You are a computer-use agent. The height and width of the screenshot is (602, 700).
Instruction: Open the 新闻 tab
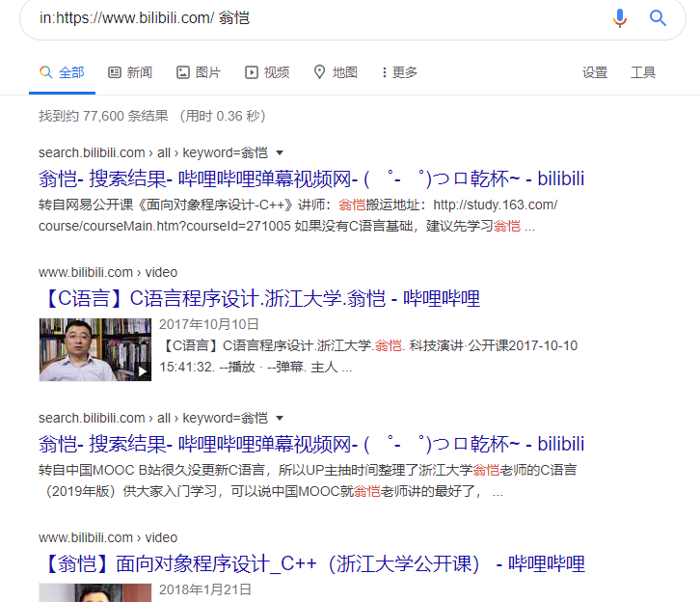[x=130, y=72]
